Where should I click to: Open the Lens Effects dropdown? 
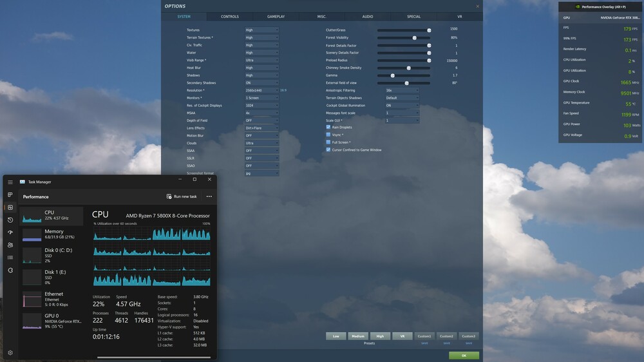point(261,128)
